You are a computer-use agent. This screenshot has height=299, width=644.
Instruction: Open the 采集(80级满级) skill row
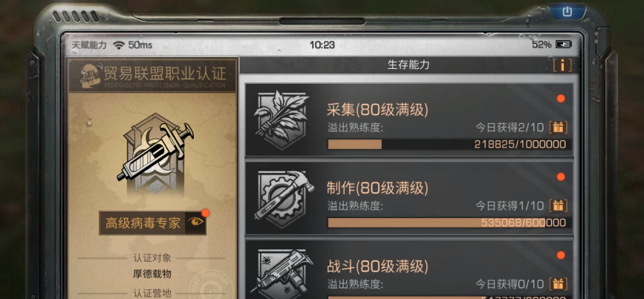click(x=409, y=119)
